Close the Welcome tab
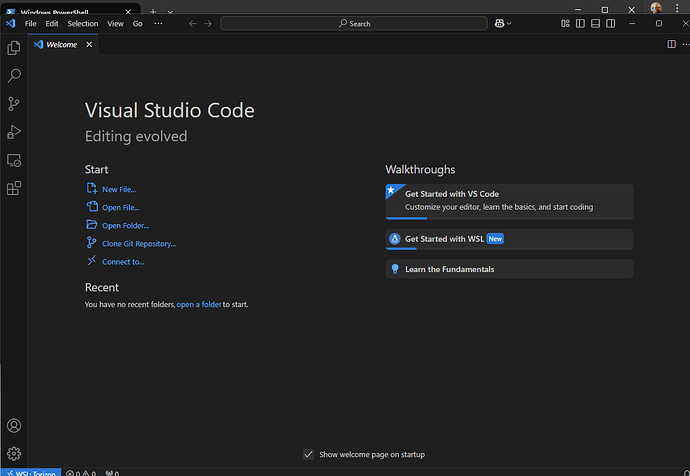This screenshot has height=476, width=690. [89, 44]
